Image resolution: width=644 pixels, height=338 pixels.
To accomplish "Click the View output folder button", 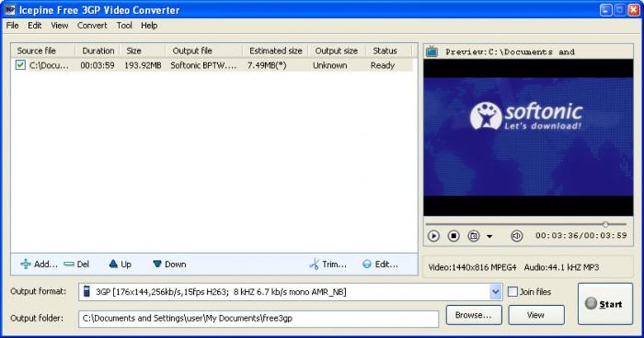I will pyautogui.click(x=536, y=315).
